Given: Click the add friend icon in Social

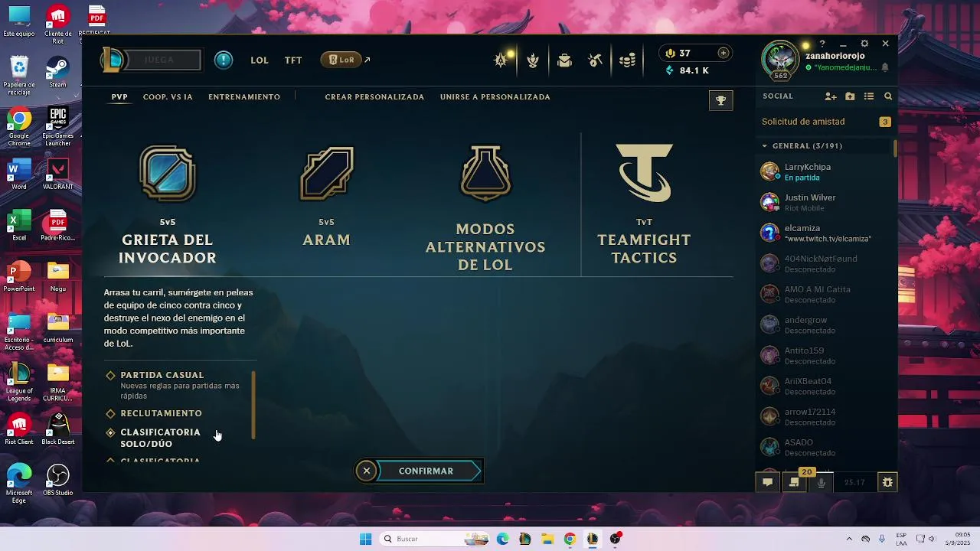Looking at the screenshot, I should (831, 96).
